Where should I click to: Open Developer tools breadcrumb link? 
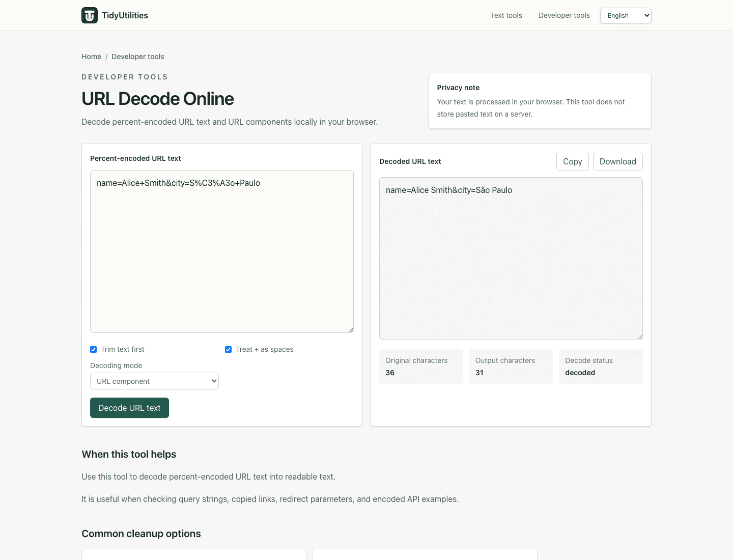(x=137, y=57)
